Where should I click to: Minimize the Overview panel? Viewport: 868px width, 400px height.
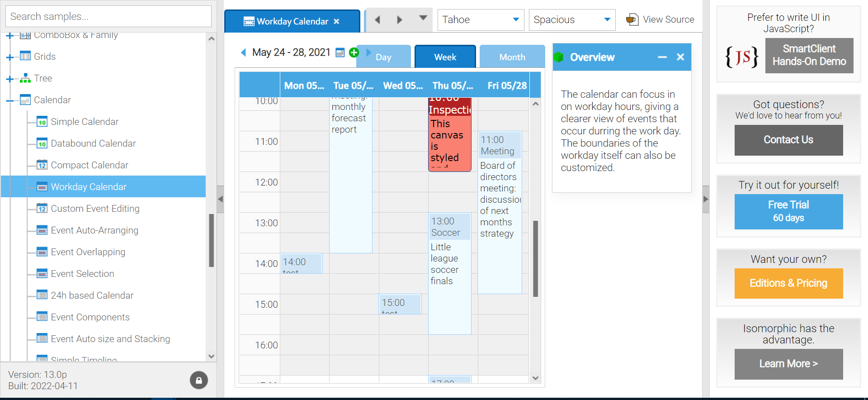662,57
